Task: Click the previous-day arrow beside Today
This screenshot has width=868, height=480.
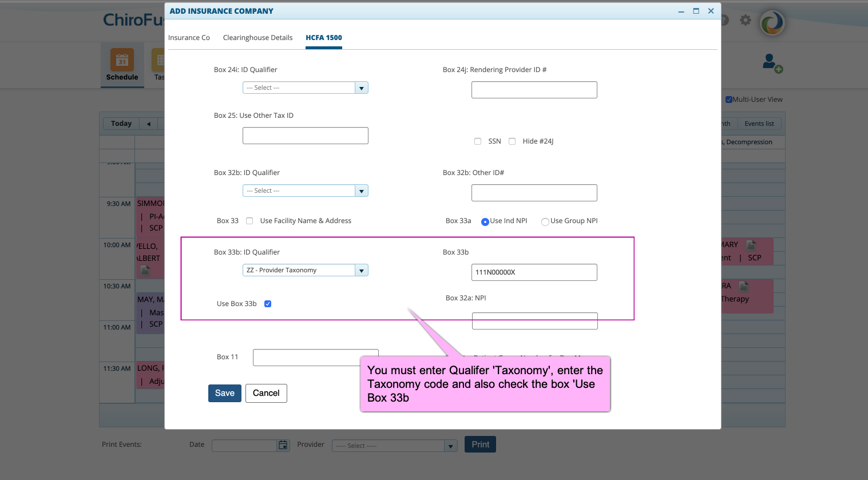Action: point(148,123)
